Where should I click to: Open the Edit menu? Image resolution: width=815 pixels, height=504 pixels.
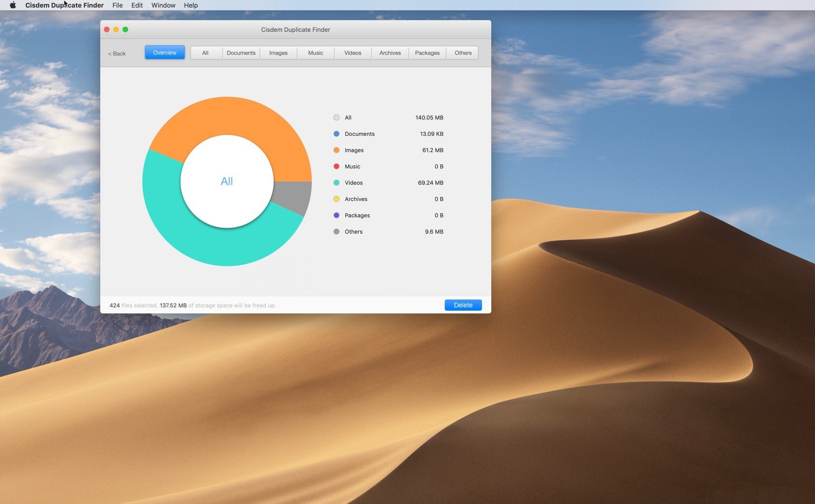pyautogui.click(x=137, y=5)
